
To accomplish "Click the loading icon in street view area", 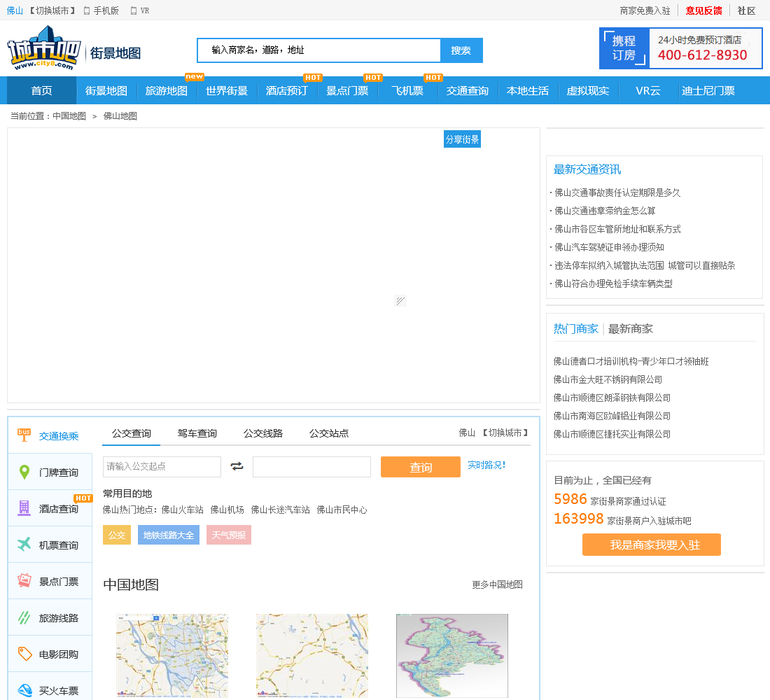I will click(400, 300).
